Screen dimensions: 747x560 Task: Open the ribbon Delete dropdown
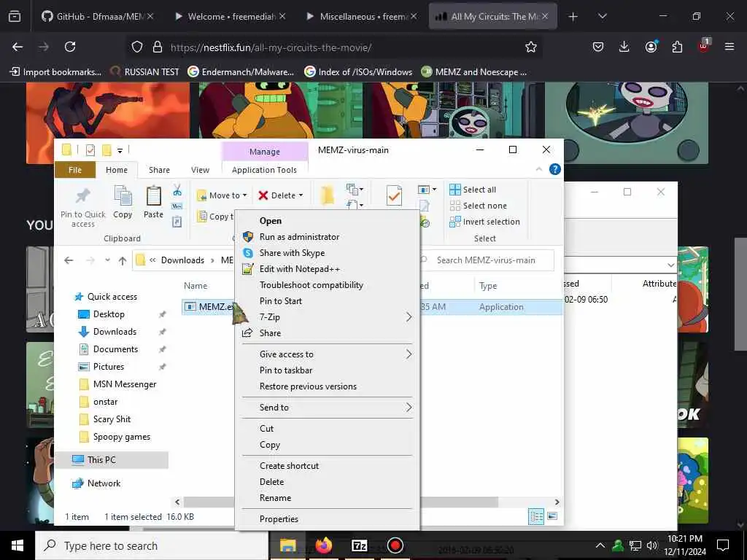281,195
